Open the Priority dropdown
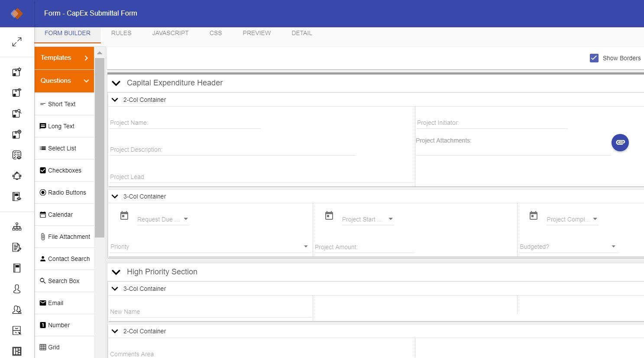The width and height of the screenshot is (644, 358). coord(306,246)
